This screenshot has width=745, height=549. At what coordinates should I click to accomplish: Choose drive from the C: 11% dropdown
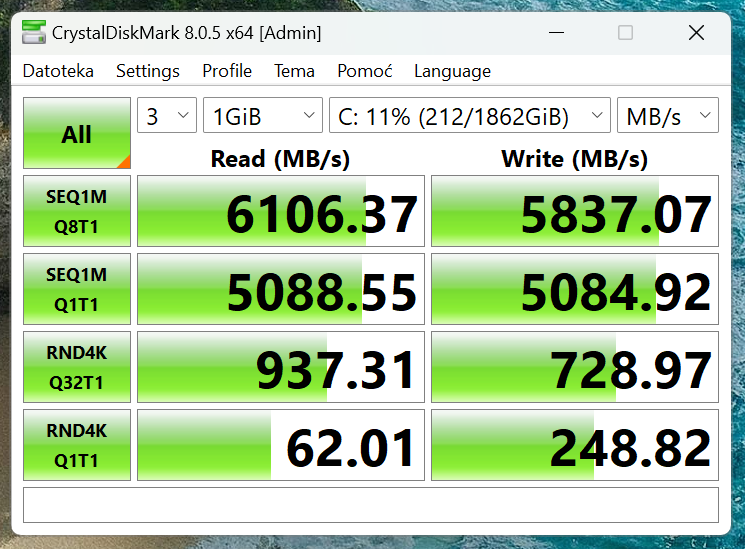tap(469, 116)
